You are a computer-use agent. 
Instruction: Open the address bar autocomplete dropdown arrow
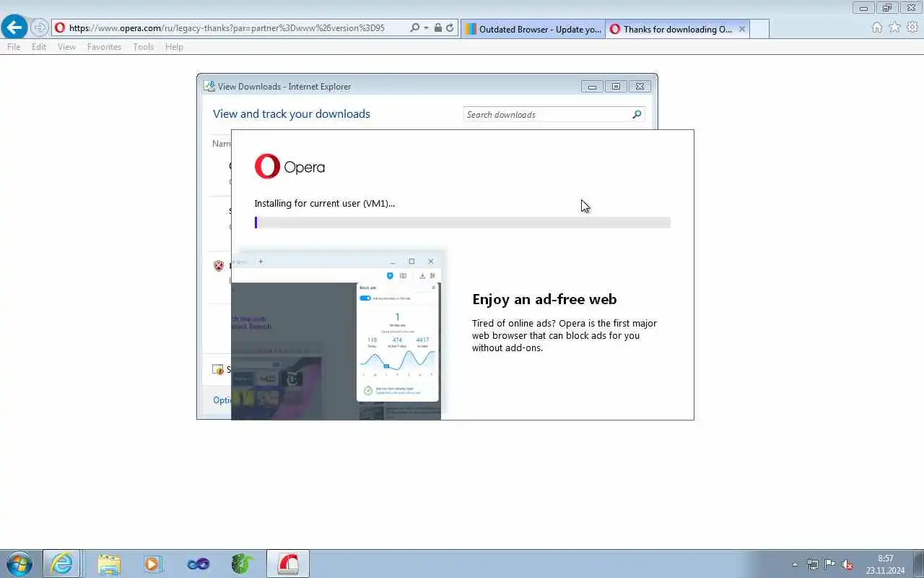tap(426, 28)
